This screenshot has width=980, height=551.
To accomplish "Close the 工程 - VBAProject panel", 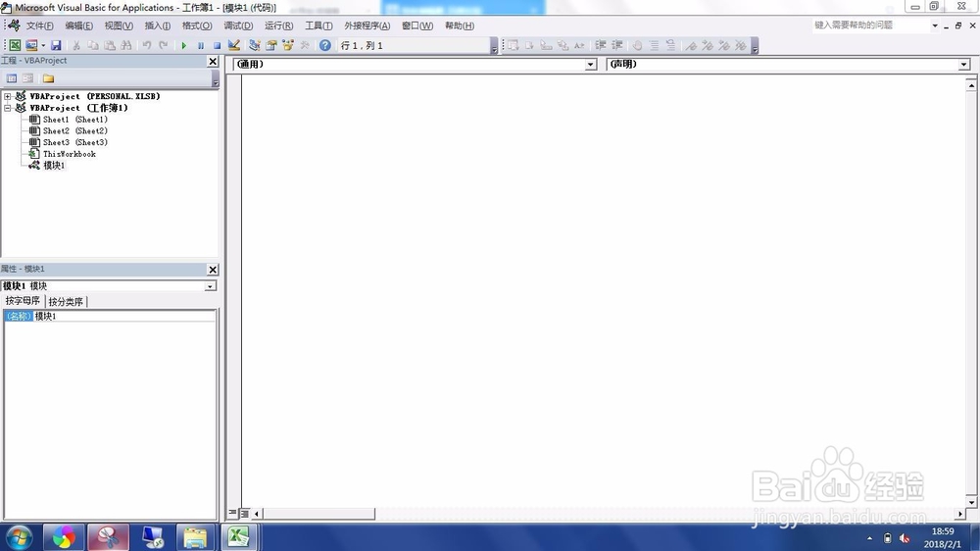I will pyautogui.click(x=213, y=62).
